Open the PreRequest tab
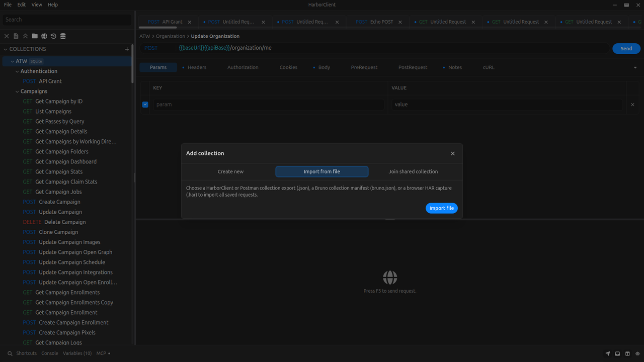Screen dimensions: 644x362 [x=364, y=67]
